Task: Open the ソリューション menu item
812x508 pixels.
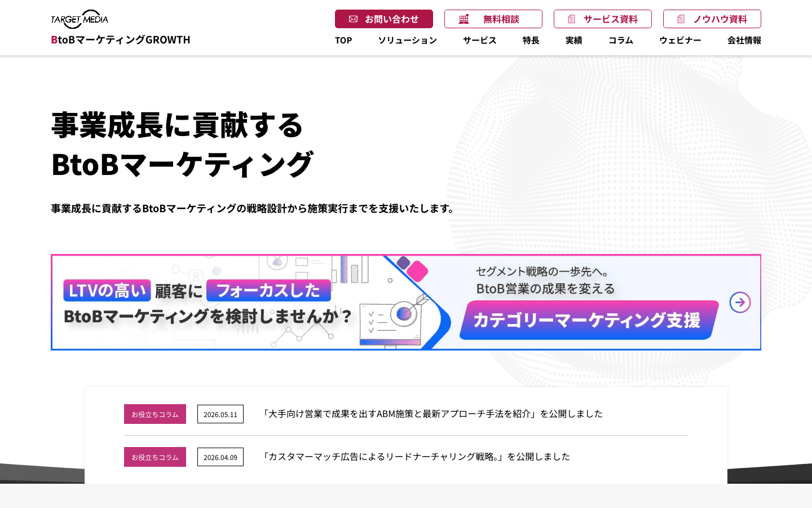Action: coord(407,40)
